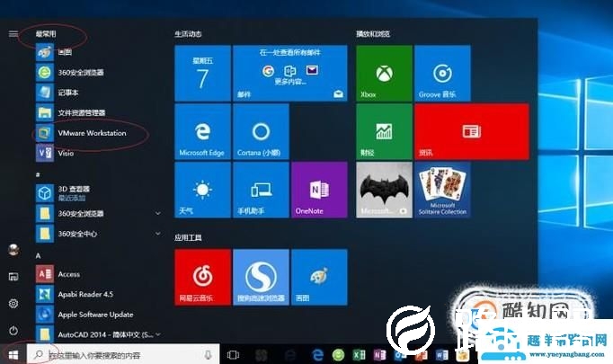Open 360 browser from the taskbar
The image size is (613, 364).
click(x=338, y=355)
